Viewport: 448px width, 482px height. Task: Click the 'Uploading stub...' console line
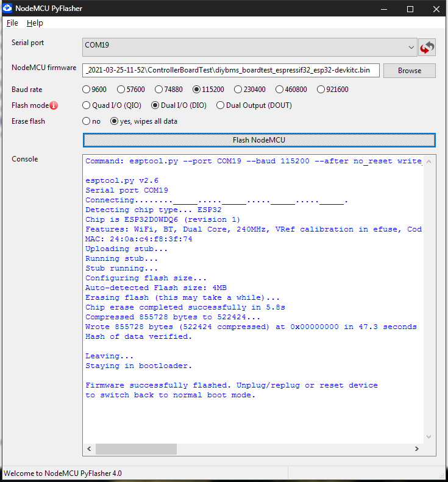pyautogui.click(x=126, y=249)
